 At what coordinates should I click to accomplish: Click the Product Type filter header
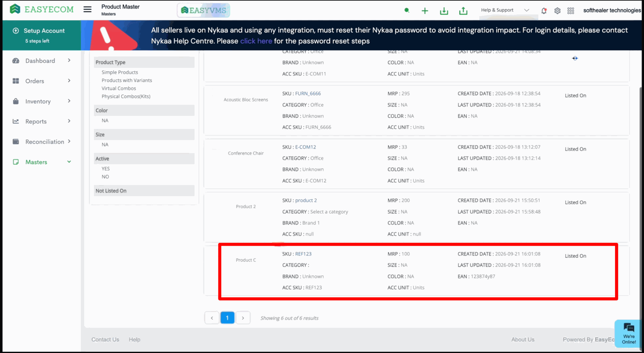144,62
